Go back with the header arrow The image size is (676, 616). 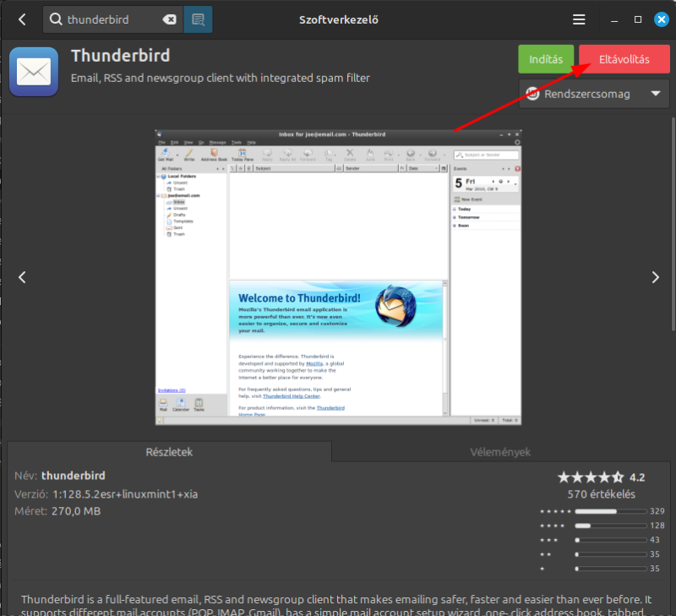(23, 19)
